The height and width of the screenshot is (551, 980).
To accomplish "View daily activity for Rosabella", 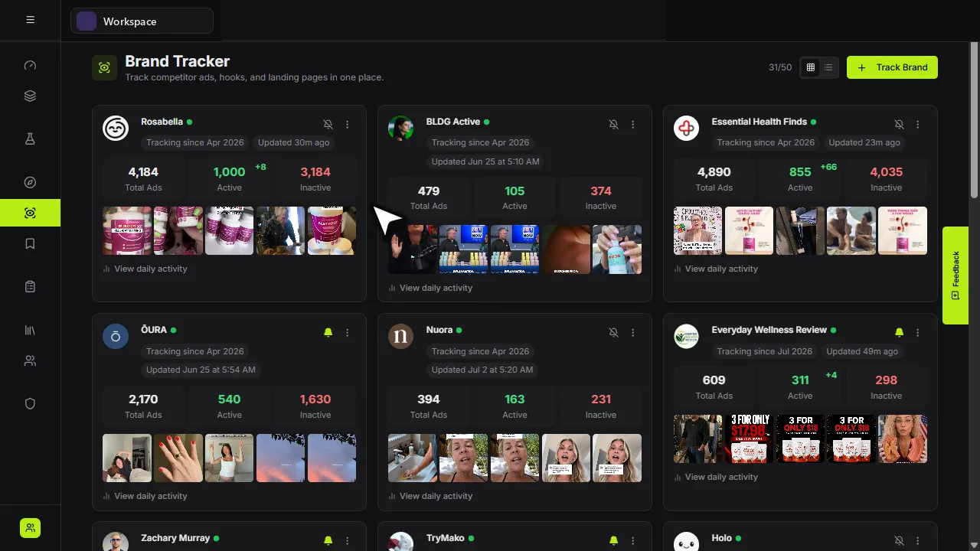I will click(x=145, y=269).
